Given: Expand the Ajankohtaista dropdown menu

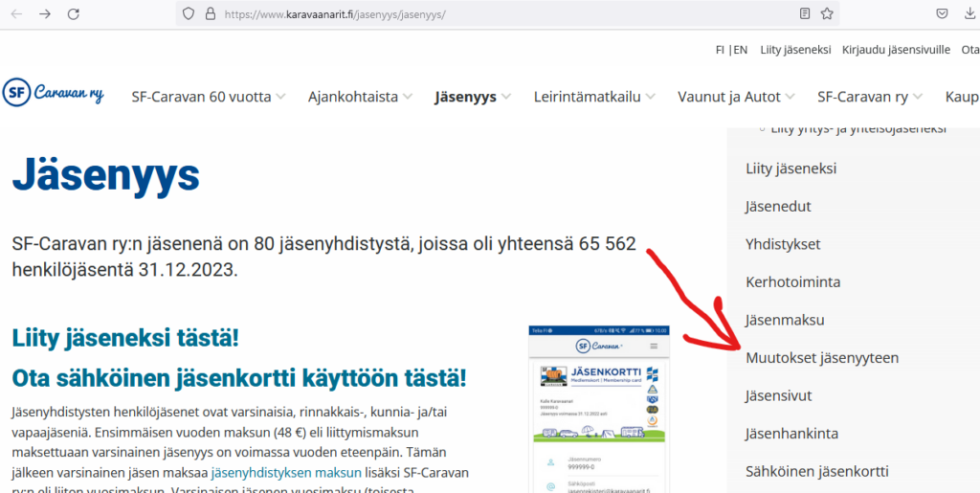Looking at the screenshot, I should click(x=360, y=97).
